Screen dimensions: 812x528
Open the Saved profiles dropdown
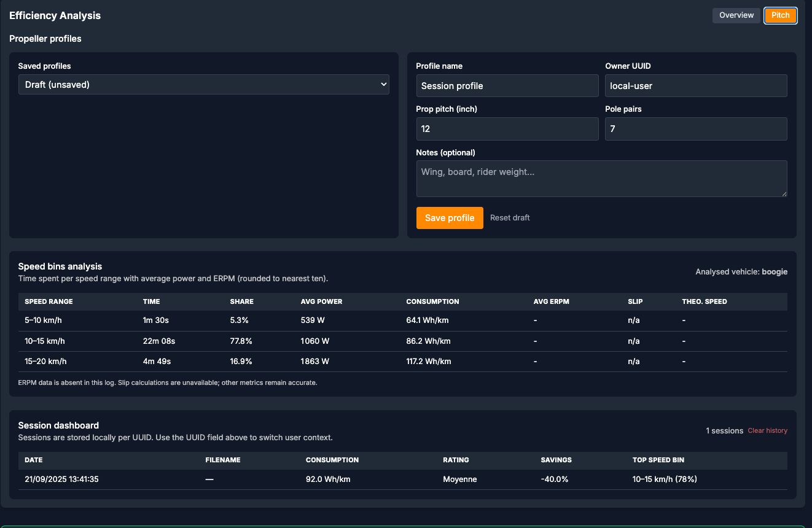(x=203, y=85)
